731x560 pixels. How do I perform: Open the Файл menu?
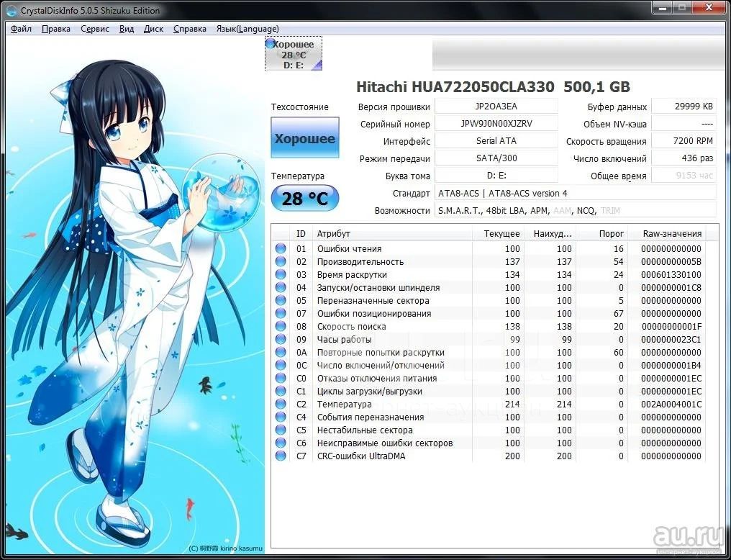[x=21, y=29]
